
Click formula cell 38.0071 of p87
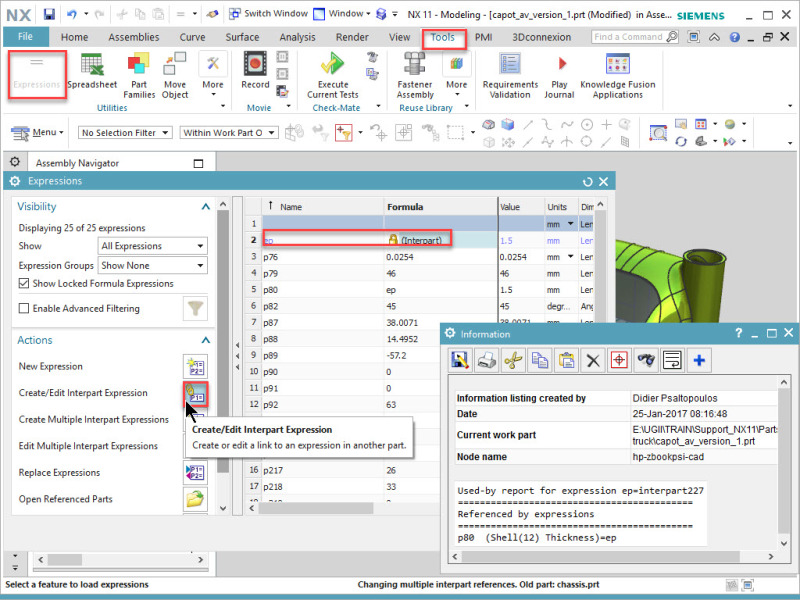tap(412, 322)
